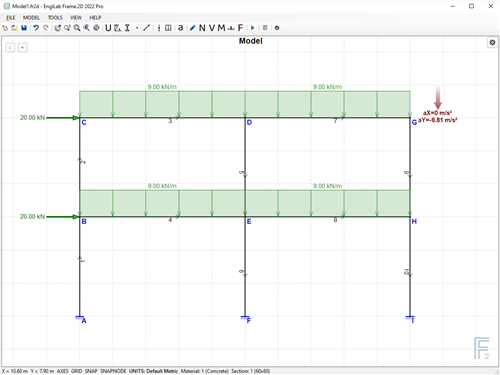The height and width of the screenshot is (375, 500).
Task: Toggle SNAP in status bar
Action: click(91, 371)
